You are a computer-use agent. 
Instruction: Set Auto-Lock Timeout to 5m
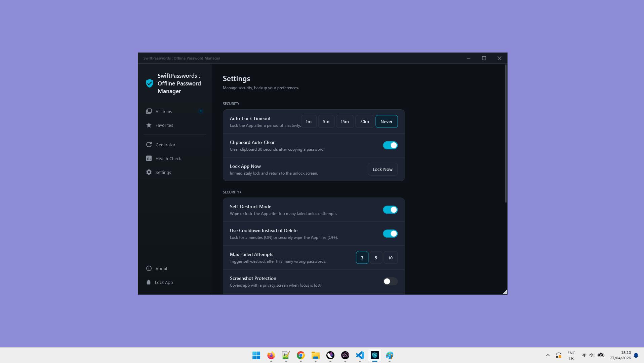(x=326, y=121)
